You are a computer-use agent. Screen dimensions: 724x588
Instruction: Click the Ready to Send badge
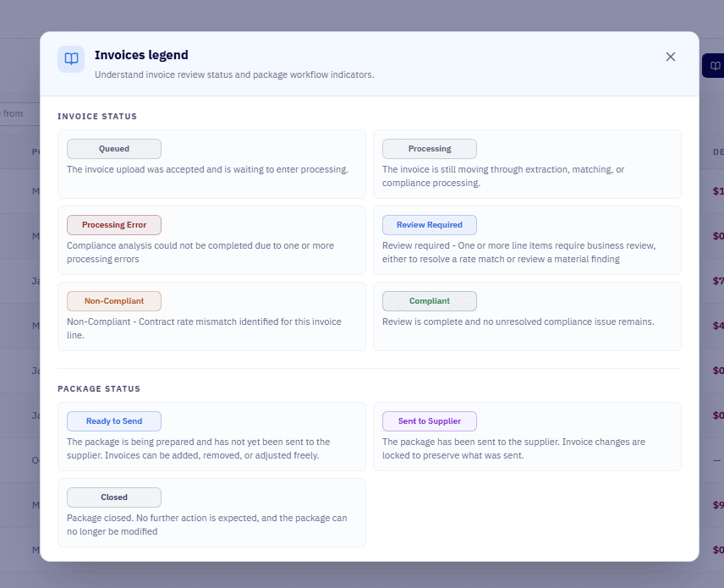coord(114,421)
